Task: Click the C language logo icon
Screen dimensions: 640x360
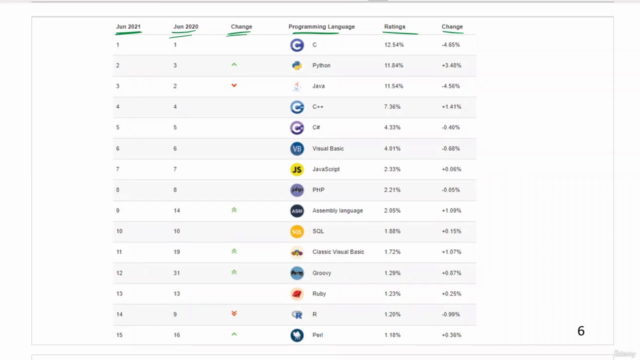Action: pos(297,45)
